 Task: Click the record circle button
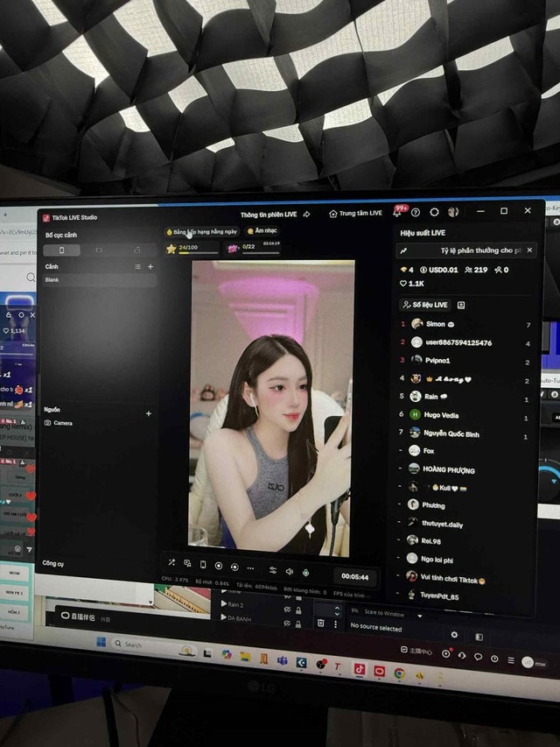click(219, 566)
